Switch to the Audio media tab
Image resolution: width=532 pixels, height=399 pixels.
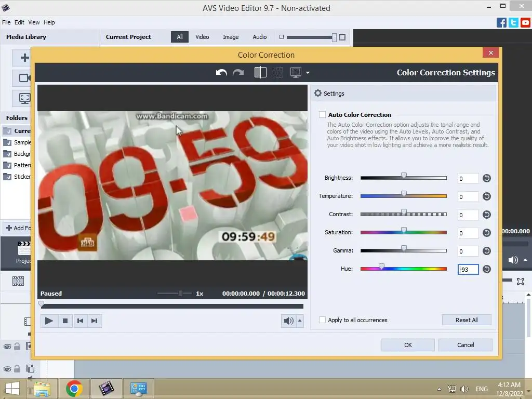(260, 37)
